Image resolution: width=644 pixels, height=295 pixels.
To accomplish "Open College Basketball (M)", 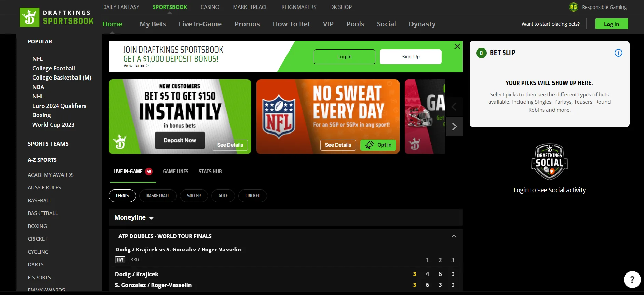I will tap(62, 78).
